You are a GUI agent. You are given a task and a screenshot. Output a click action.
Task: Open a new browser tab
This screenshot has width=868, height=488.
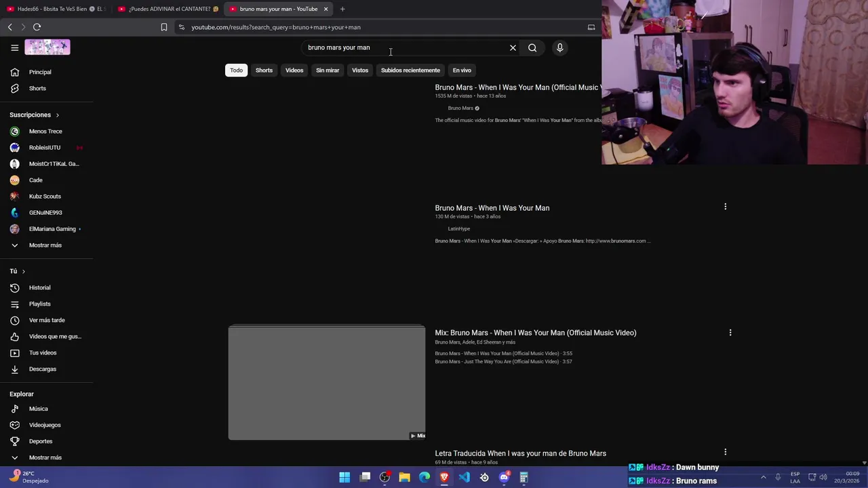342,9
